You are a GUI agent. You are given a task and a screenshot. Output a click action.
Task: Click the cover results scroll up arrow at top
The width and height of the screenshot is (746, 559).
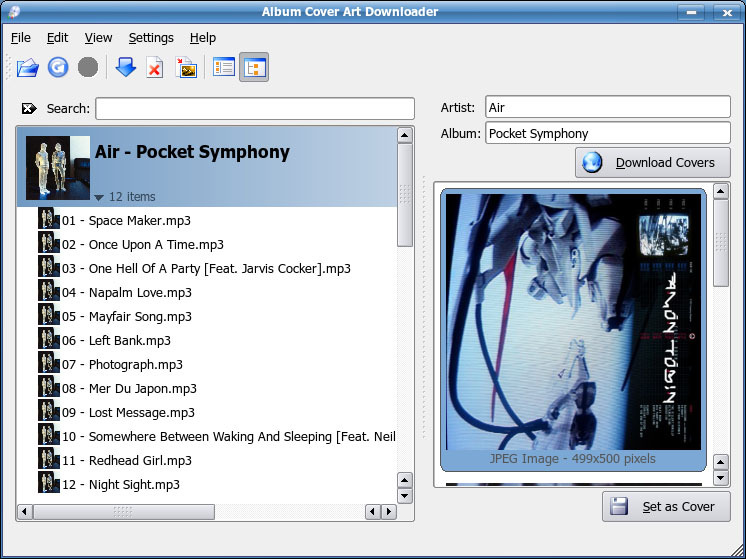(x=721, y=191)
